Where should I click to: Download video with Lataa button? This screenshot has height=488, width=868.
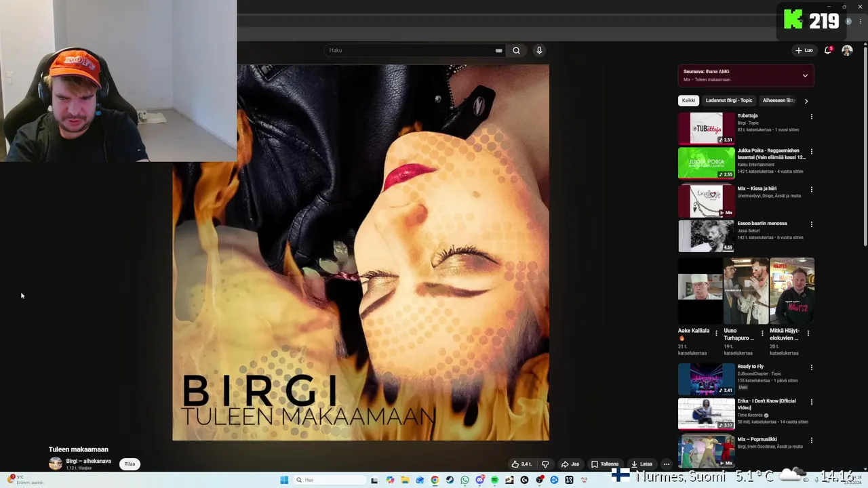point(641,464)
